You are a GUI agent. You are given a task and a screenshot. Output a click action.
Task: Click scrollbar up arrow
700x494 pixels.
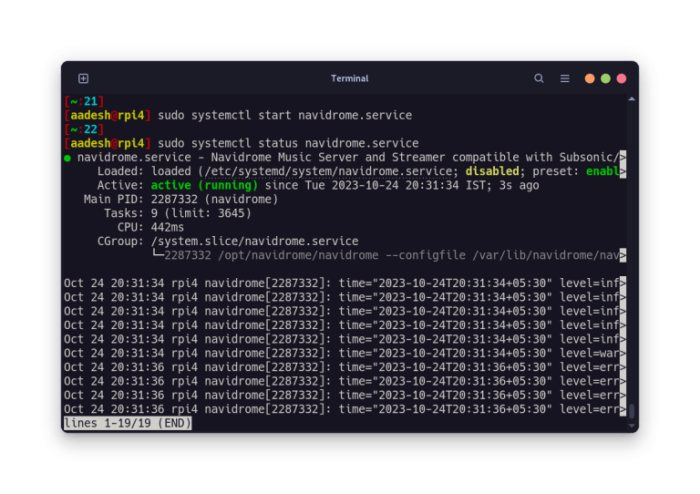(x=632, y=99)
